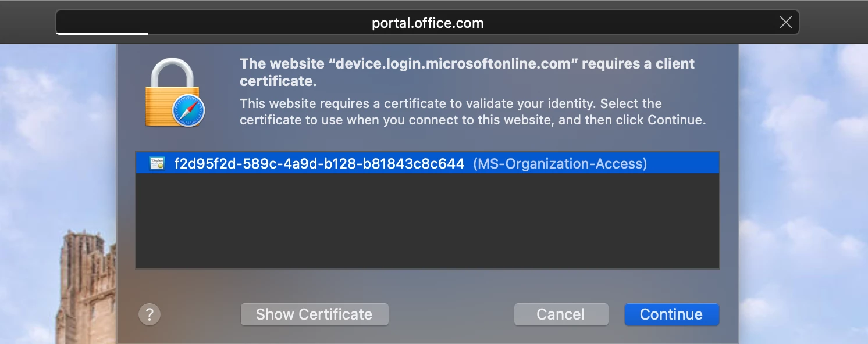Image resolution: width=868 pixels, height=344 pixels.
Task: Open Show Certificate details
Action: (x=314, y=314)
